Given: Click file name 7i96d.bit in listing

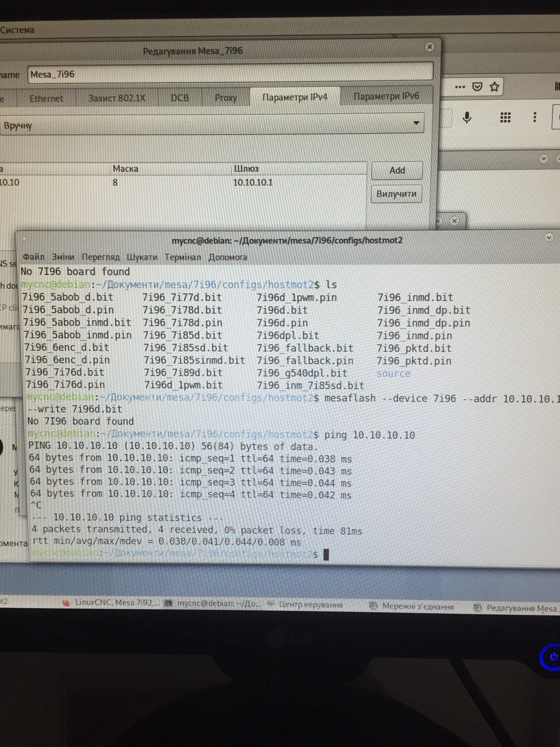Looking at the screenshot, I should coord(282,310).
